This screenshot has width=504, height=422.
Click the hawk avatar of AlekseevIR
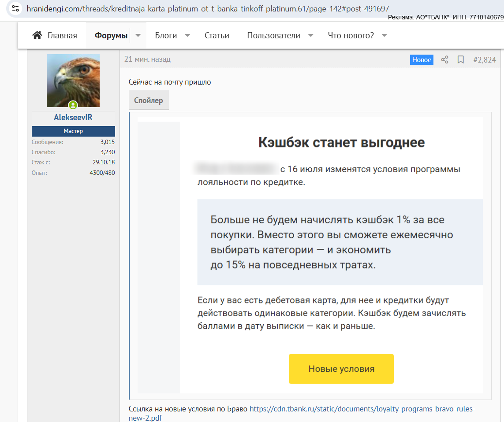73,80
